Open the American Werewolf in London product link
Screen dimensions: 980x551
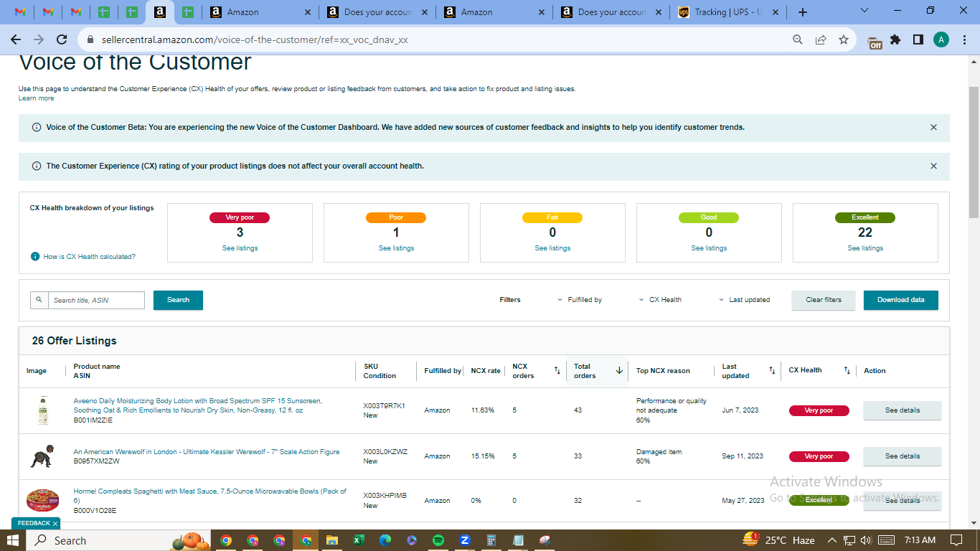[x=207, y=452]
